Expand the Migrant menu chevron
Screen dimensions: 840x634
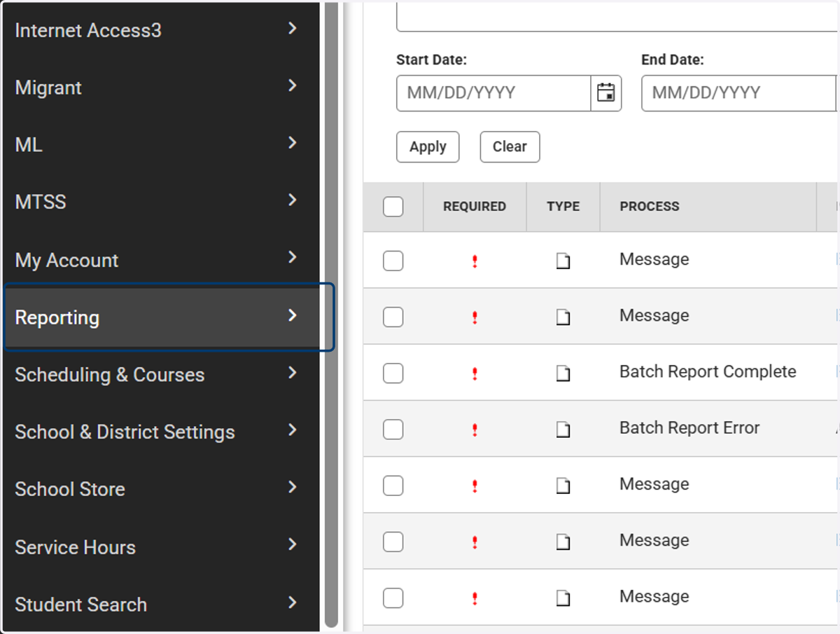tap(293, 85)
